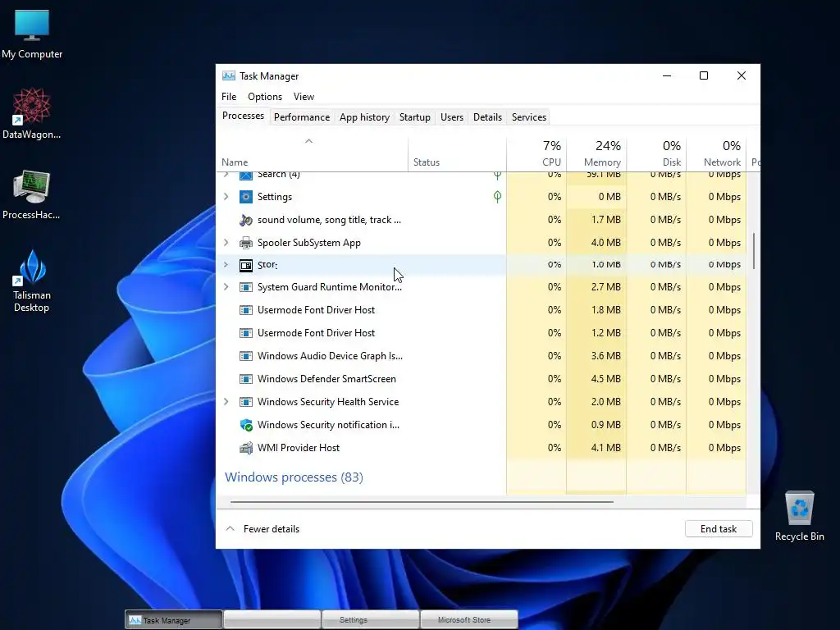Click the Windows processes (83) group heading

[x=294, y=477]
